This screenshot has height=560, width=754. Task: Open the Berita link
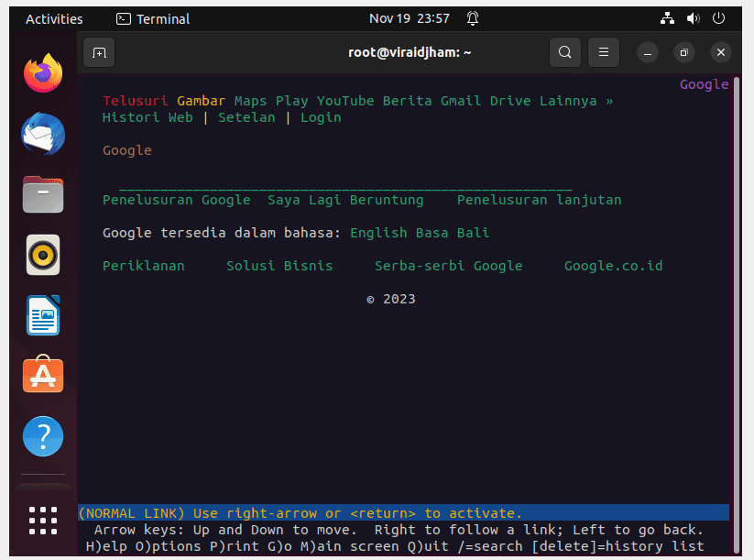tap(408, 101)
